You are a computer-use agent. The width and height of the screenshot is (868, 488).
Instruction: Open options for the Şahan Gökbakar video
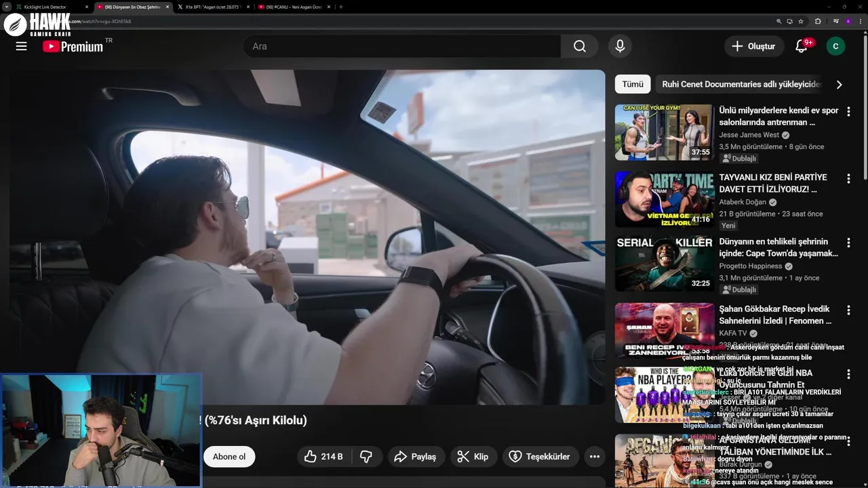click(848, 310)
